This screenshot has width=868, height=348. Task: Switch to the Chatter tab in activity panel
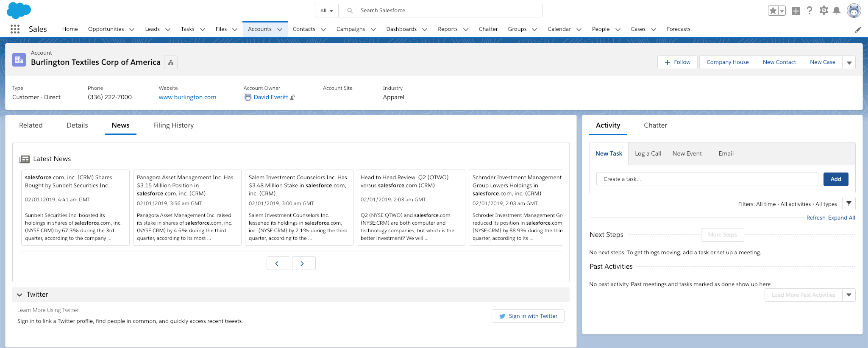click(x=655, y=125)
